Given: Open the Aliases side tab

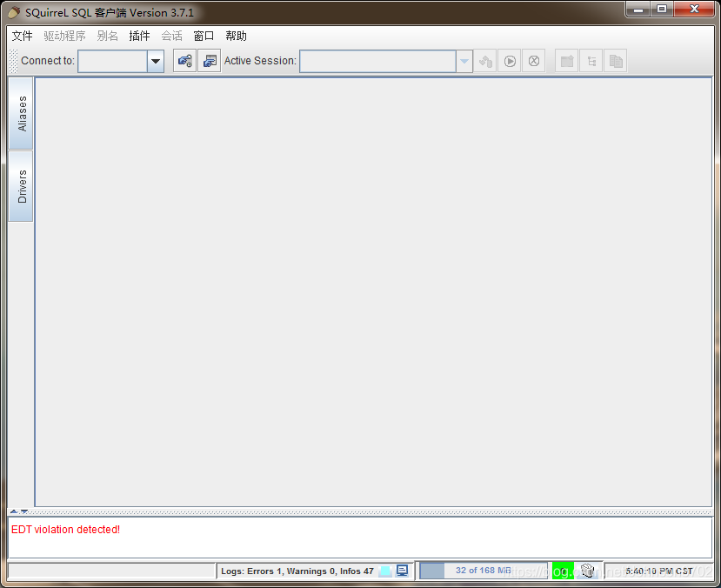Looking at the screenshot, I should tap(21, 114).
